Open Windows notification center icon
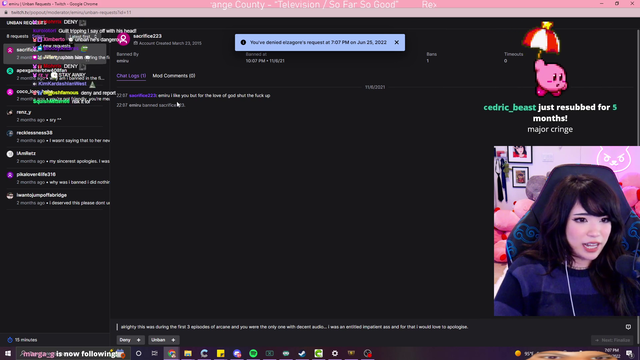The height and width of the screenshot is (360, 640). point(630,353)
